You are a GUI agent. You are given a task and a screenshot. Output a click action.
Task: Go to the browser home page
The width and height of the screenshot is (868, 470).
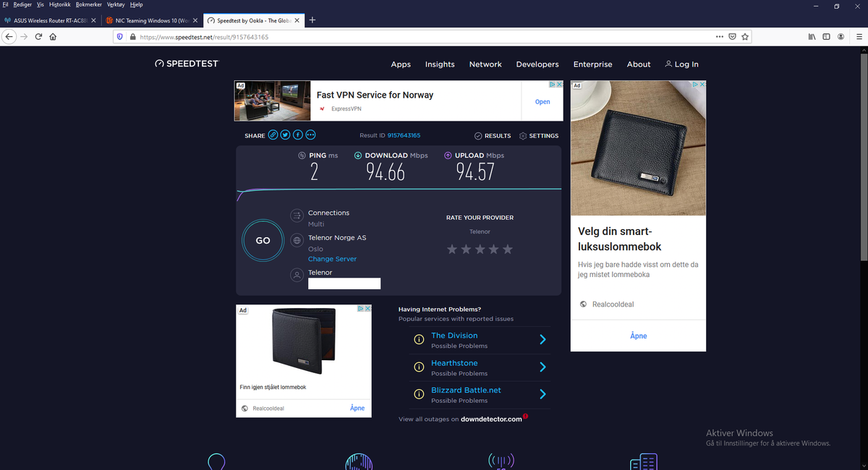[53, 37]
